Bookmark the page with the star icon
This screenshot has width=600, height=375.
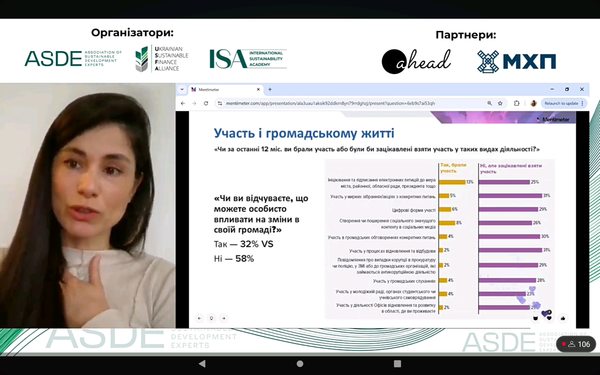(500, 103)
